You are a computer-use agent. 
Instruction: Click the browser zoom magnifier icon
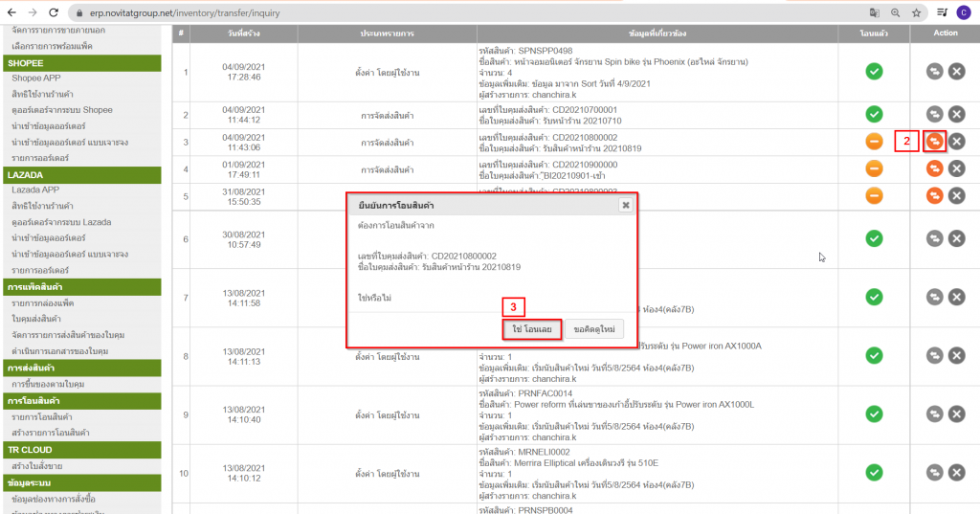click(896, 12)
